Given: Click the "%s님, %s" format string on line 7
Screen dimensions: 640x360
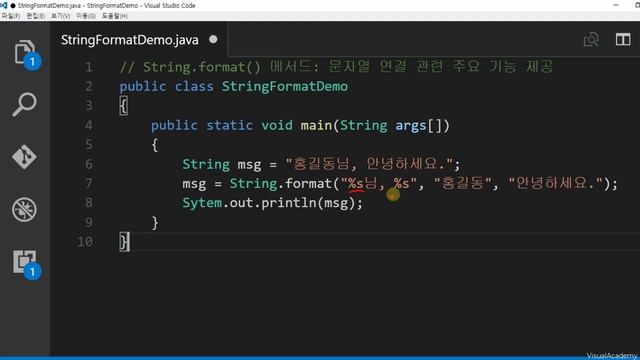Looking at the screenshot, I should (x=379, y=183).
